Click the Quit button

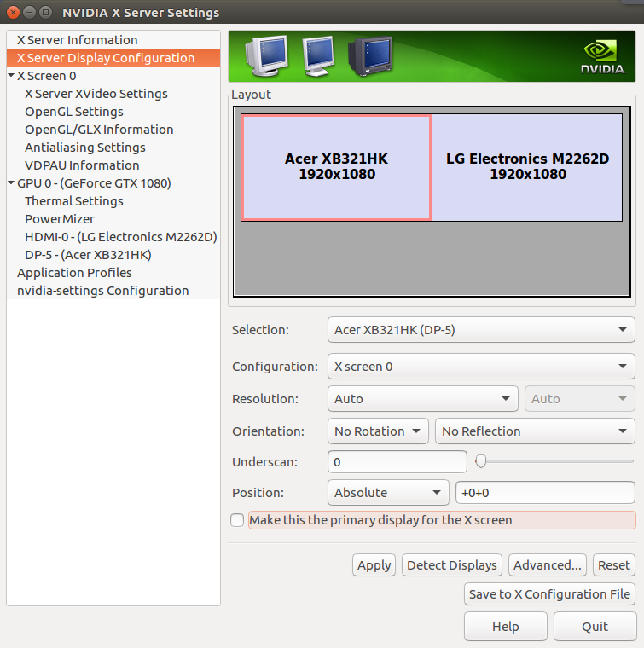[x=595, y=627]
